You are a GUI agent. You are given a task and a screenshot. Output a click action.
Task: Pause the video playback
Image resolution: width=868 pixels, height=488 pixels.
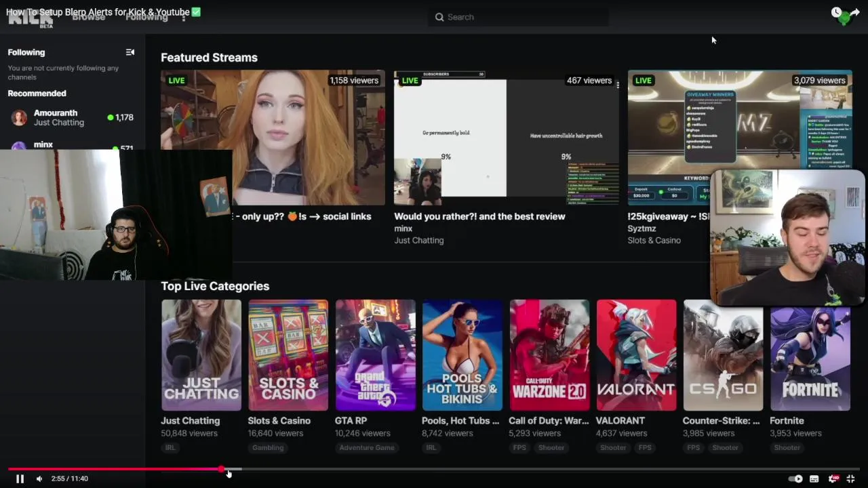20,479
